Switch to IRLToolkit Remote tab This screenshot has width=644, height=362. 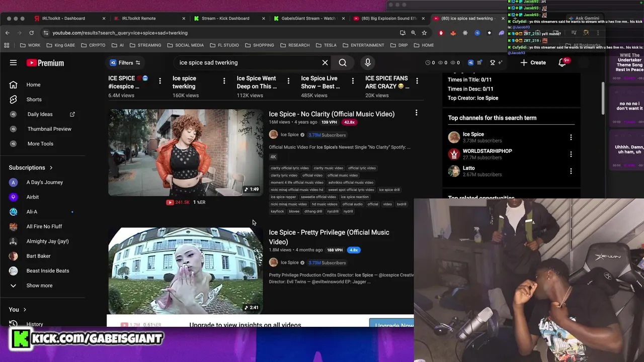click(138, 19)
